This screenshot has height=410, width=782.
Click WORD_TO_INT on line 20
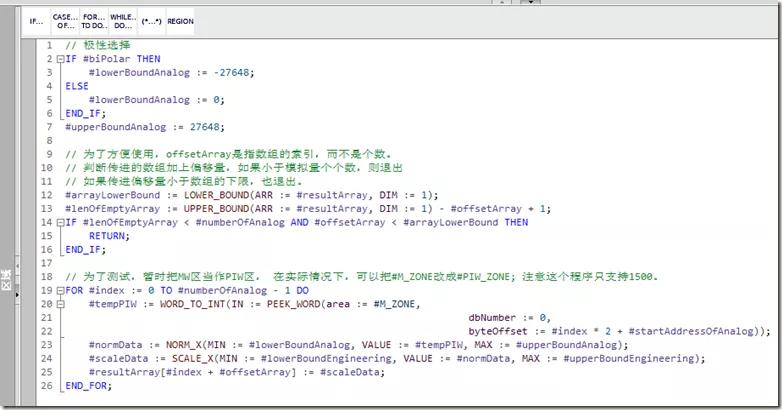tap(193, 304)
